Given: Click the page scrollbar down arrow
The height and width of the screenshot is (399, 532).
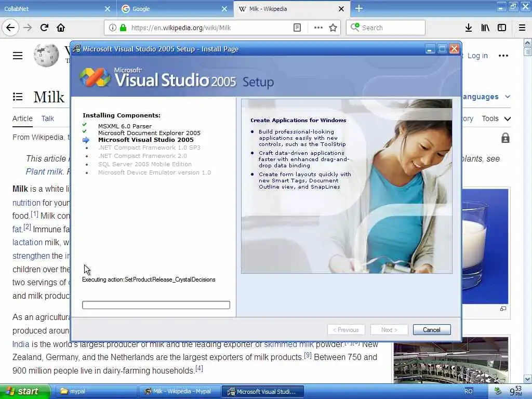Looking at the screenshot, I should (528, 379).
